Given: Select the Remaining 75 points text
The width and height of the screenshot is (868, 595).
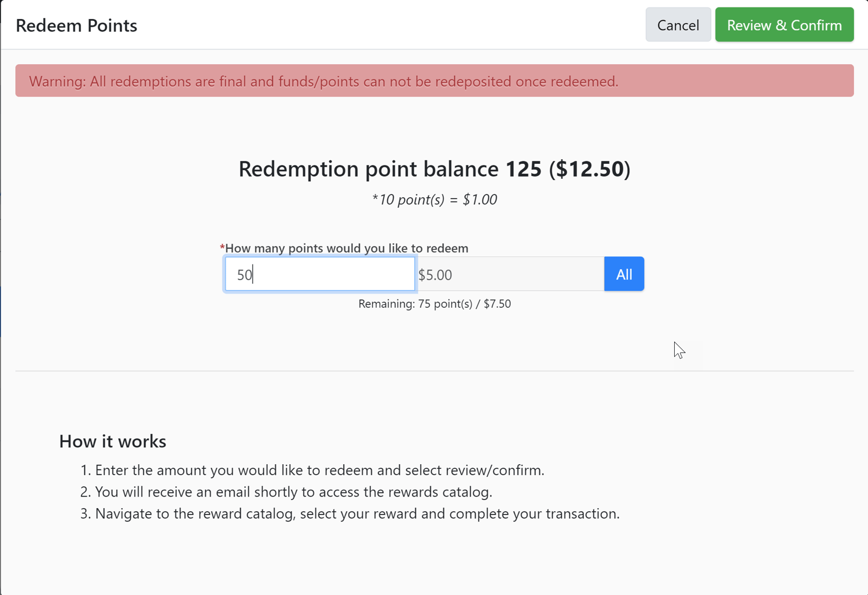Looking at the screenshot, I should (x=435, y=303).
